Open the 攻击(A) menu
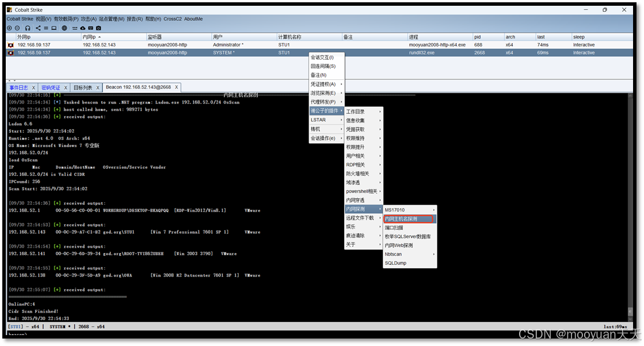This screenshot has height=346, width=644. point(89,19)
